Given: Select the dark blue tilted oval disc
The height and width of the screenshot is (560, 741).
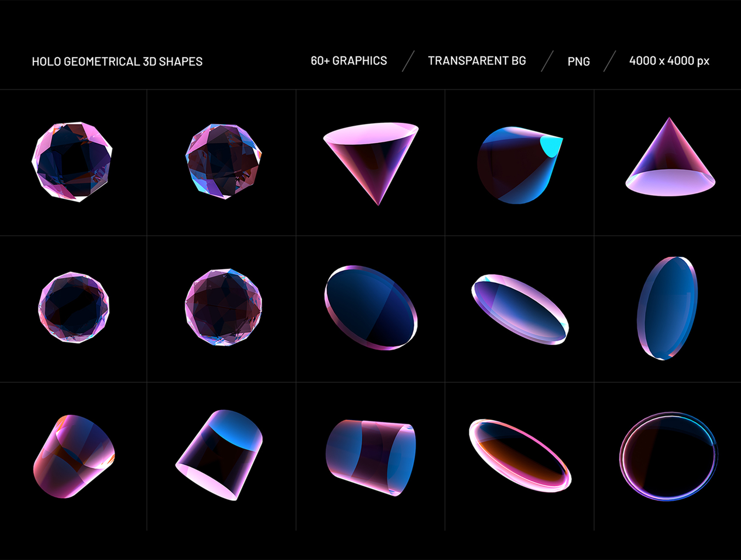Looking at the screenshot, I should click(371, 308).
